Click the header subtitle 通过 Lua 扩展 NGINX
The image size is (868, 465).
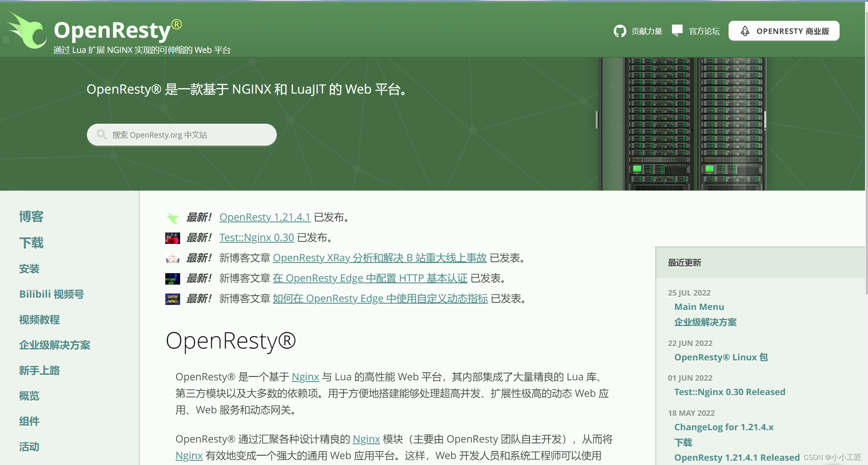click(142, 50)
